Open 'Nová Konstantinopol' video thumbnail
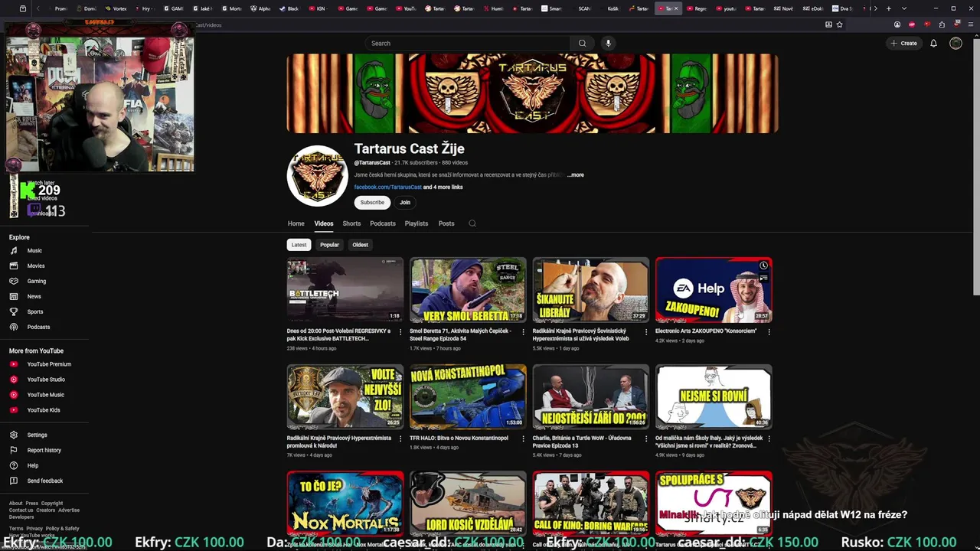The width and height of the screenshot is (980, 551). pyautogui.click(x=468, y=397)
